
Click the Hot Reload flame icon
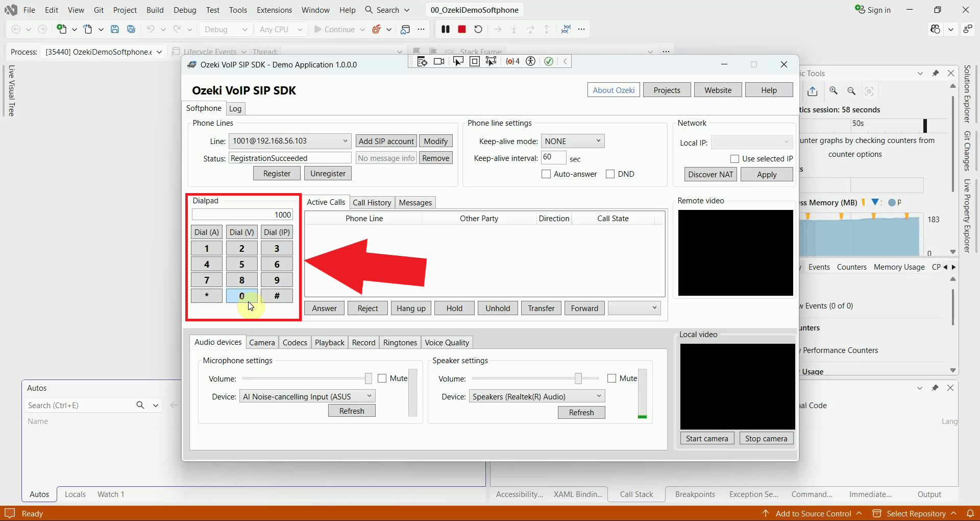click(377, 30)
